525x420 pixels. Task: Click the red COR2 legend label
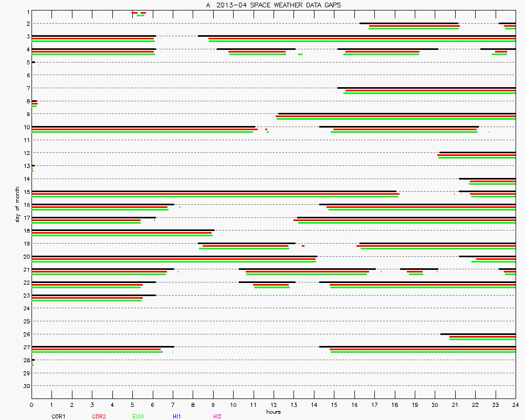pyautogui.click(x=98, y=416)
